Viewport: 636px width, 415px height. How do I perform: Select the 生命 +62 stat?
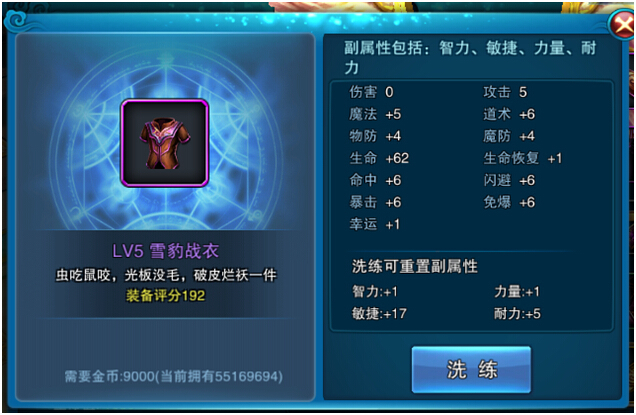click(x=379, y=158)
